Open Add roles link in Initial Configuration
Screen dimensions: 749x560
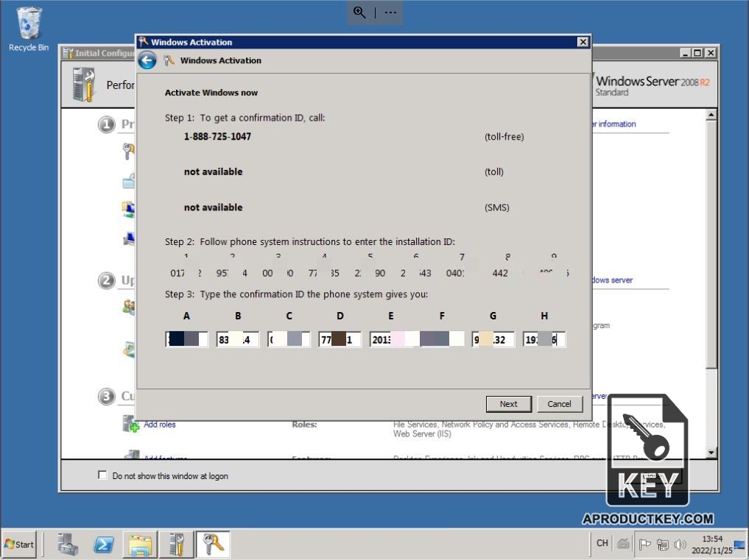click(x=160, y=425)
